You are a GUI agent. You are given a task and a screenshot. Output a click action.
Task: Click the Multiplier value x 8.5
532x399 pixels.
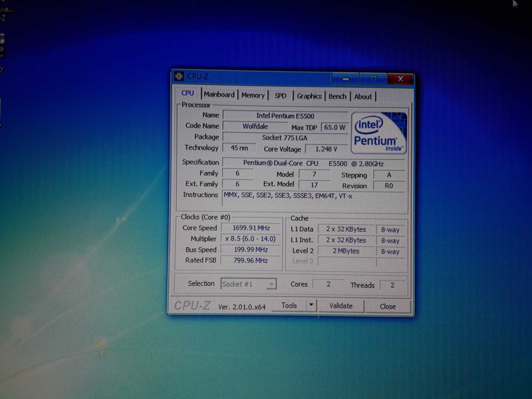(x=250, y=239)
